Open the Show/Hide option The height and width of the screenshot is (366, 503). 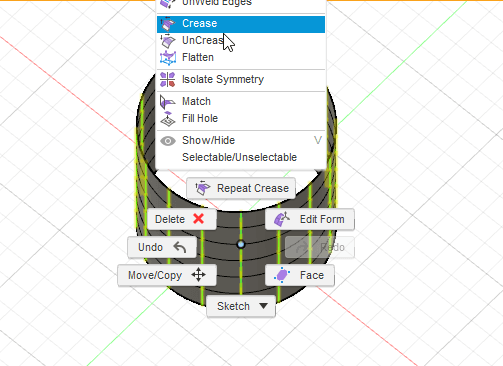coord(241,140)
